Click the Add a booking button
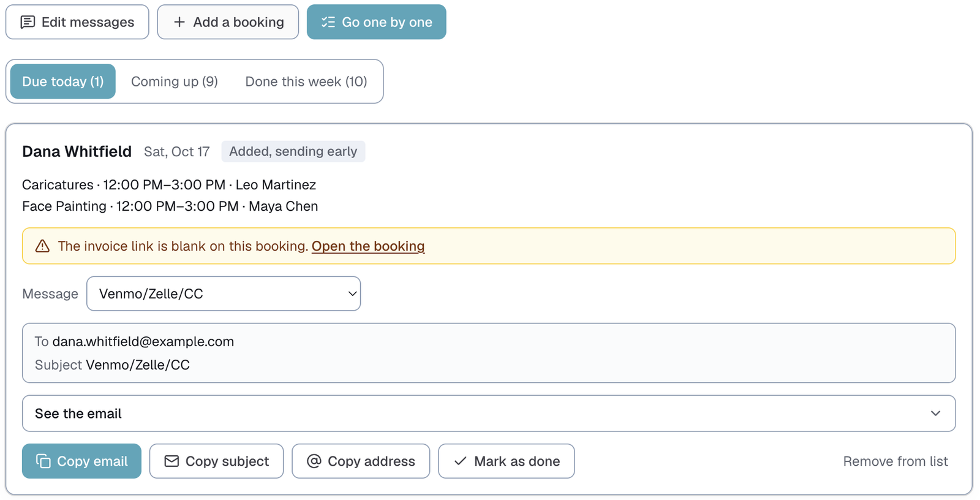The image size is (980, 500). [228, 22]
